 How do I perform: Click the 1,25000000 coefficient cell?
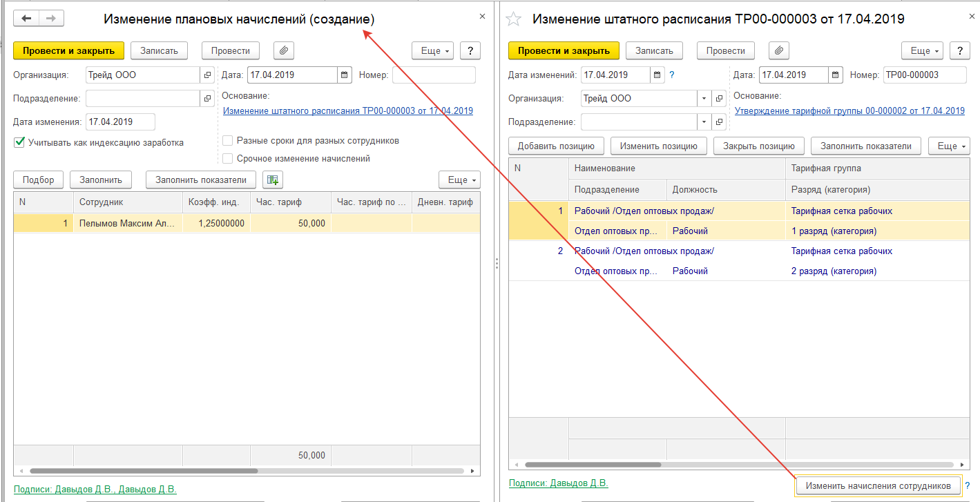click(217, 223)
